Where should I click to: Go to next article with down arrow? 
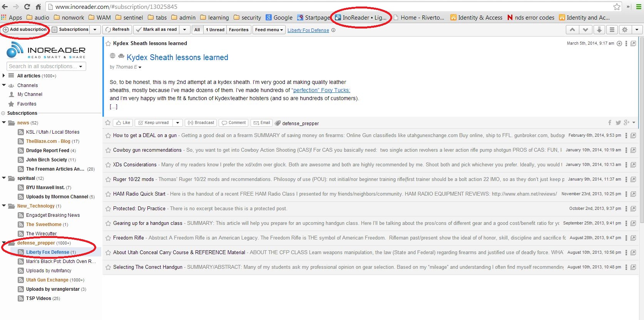tap(585, 30)
